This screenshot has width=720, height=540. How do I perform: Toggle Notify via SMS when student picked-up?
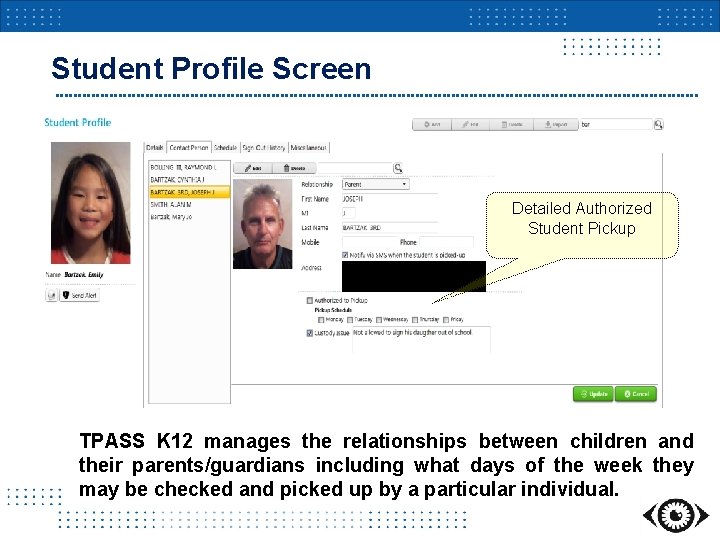[x=345, y=255]
